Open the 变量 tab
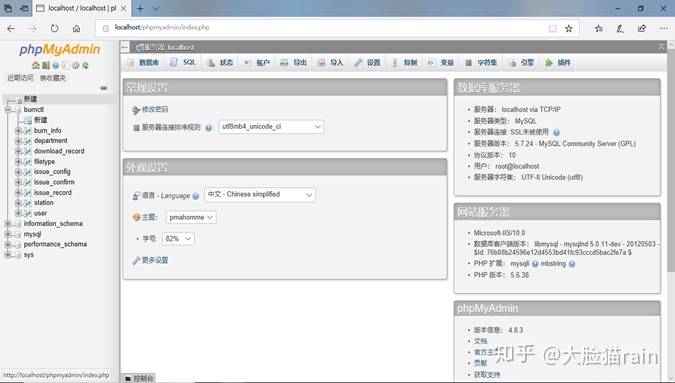The image size is (675, 383). [x=441, y=63]
